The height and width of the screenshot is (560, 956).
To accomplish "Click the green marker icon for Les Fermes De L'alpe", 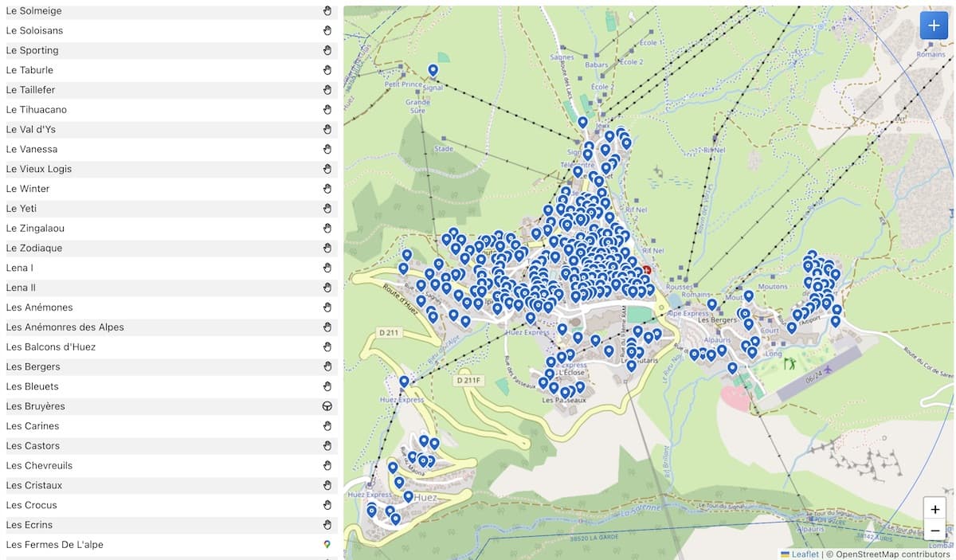I will click(327, 544).
